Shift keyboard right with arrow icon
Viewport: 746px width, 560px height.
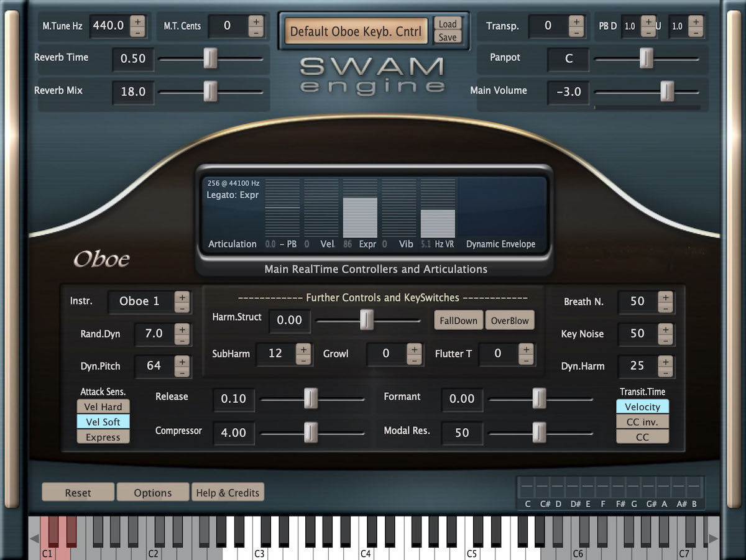pos(713,538)
